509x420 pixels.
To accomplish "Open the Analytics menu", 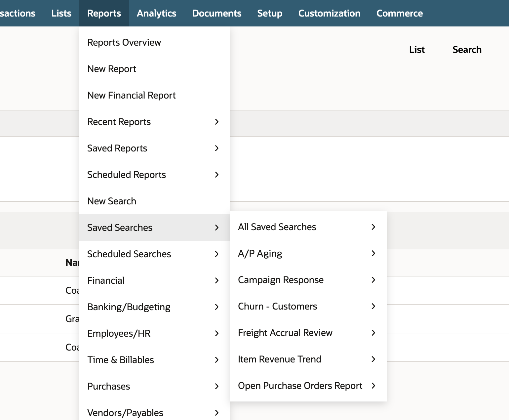I will tap(157, 13).
